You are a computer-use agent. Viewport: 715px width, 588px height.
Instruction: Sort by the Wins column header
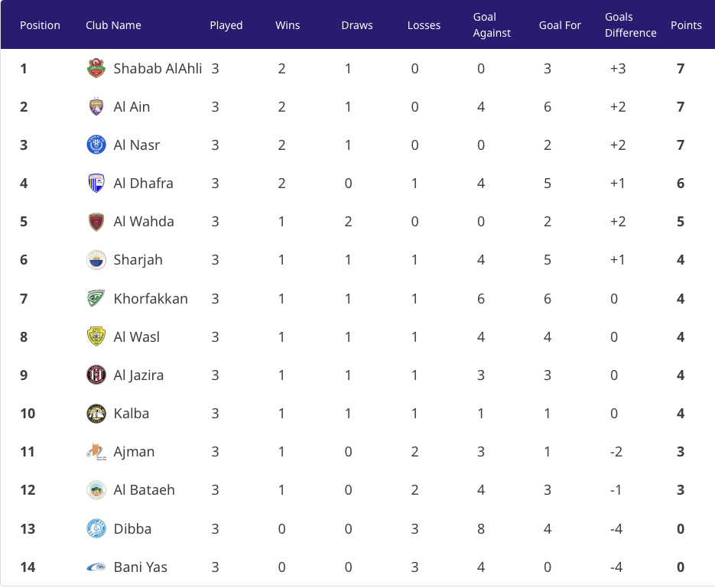tap(288, 25)
